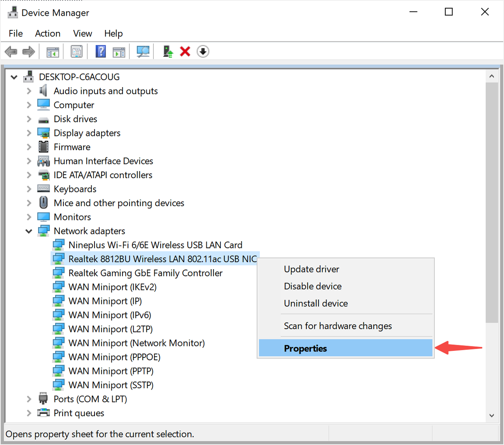Click the Show/Hide Console Tree toolbar icon
Screen dimensions: 504x445
[53, 52]
